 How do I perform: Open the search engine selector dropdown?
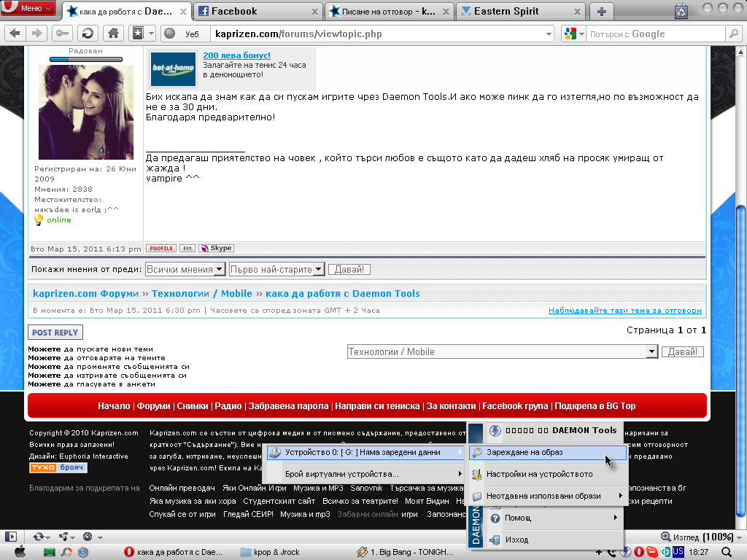click(x=573, y=34)
